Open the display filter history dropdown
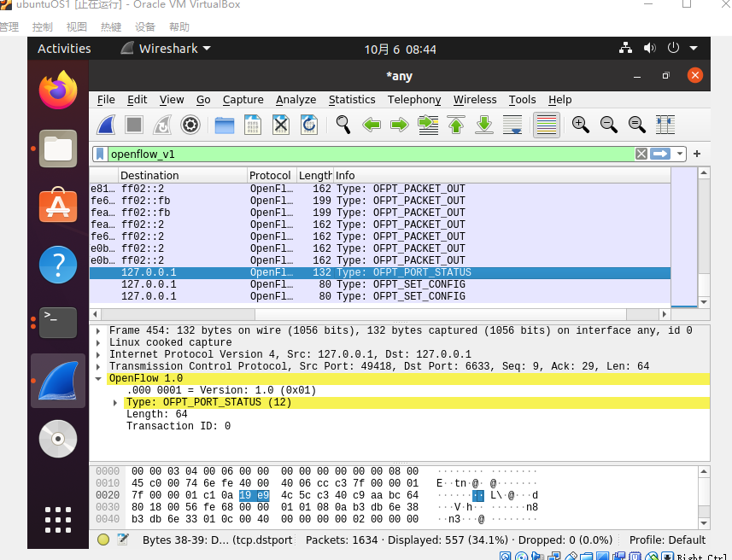The image size is (732, 560). click(680, 155)
